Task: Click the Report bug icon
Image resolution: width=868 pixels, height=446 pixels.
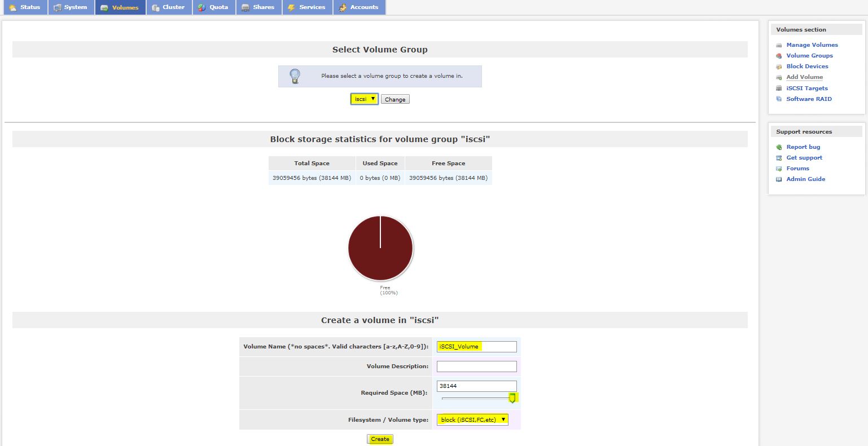Action: (x=779, y=147)
